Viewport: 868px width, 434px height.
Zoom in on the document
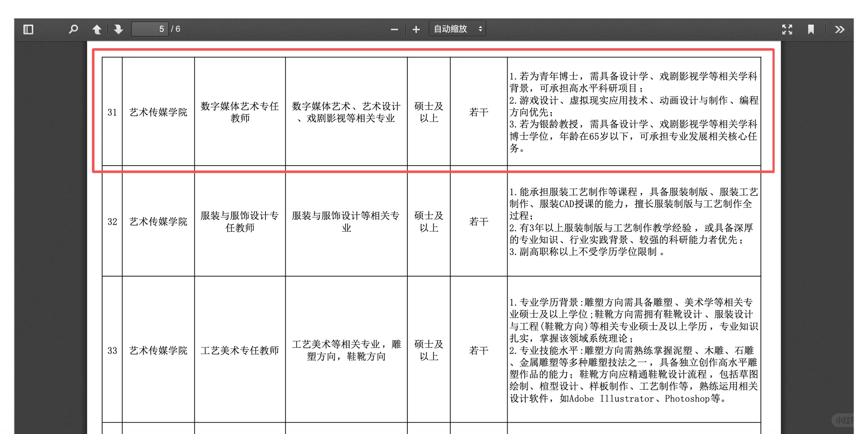click(416, 29)
